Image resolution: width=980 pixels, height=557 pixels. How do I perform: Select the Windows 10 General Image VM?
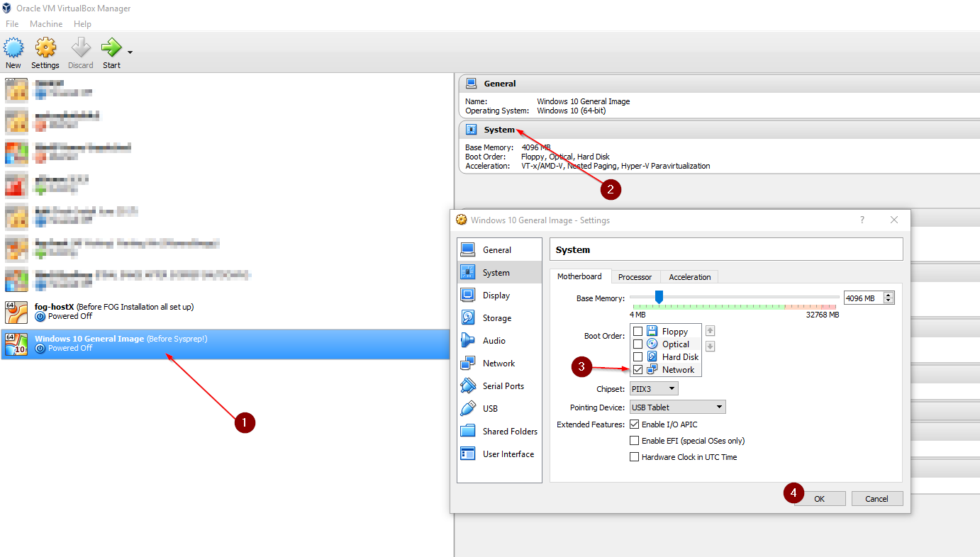(227, 344)
